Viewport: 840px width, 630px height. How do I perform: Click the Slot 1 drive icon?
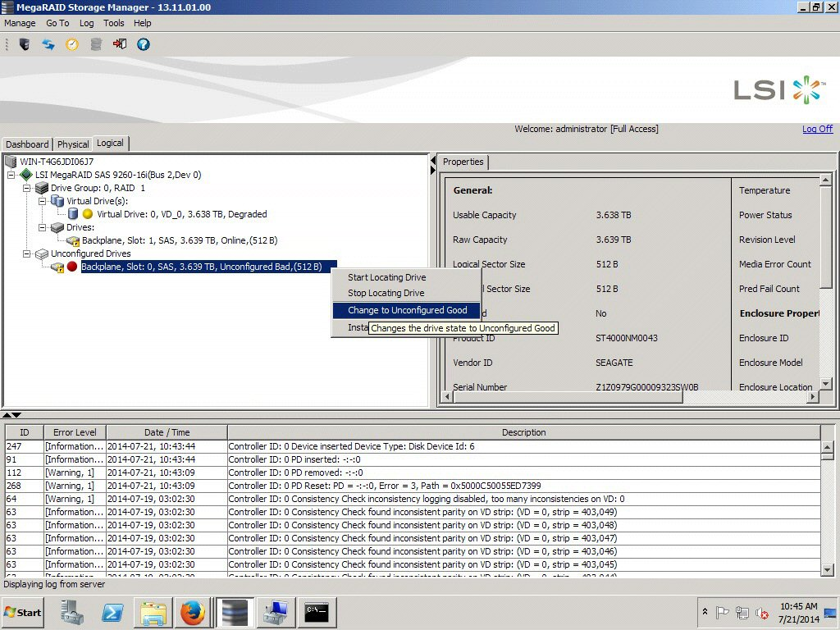click(73, 241)
